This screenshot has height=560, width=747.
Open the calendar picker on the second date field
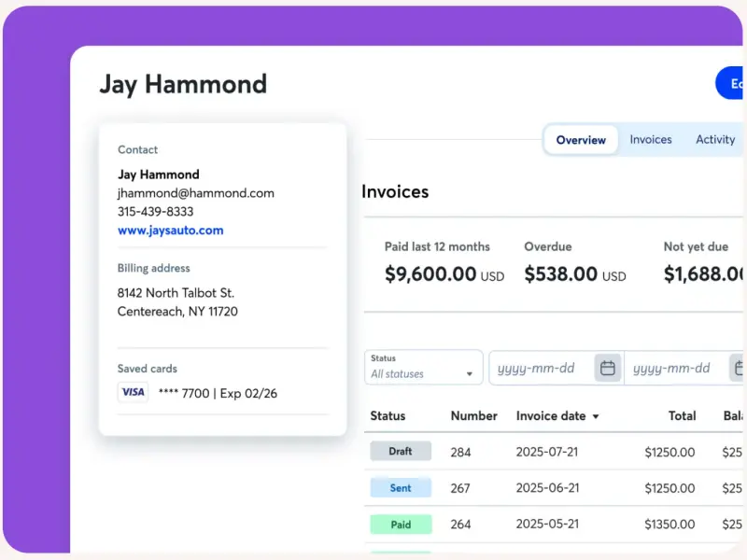coord(737,368)
